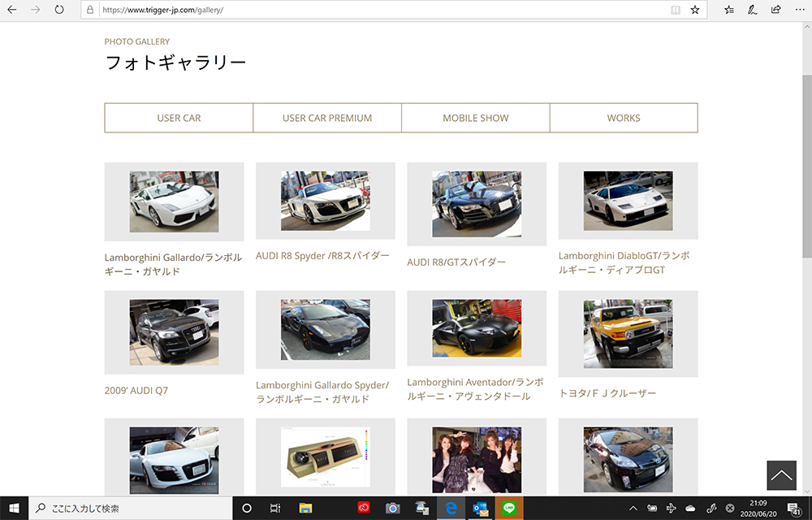The height and width of the screenshot is (520, 812).
Task: Open the Edge settings and more menu
Action: [x=799, y=10]
